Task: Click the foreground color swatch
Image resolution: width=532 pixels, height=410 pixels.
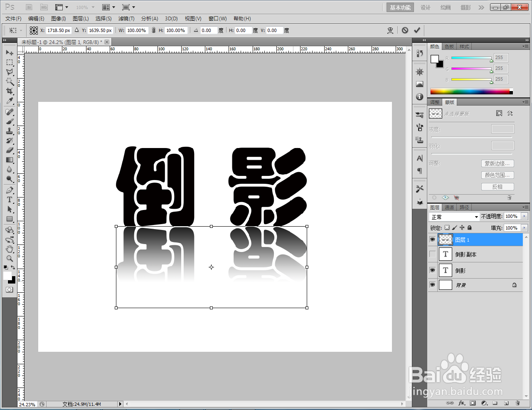Action: (x=7, y=275)
